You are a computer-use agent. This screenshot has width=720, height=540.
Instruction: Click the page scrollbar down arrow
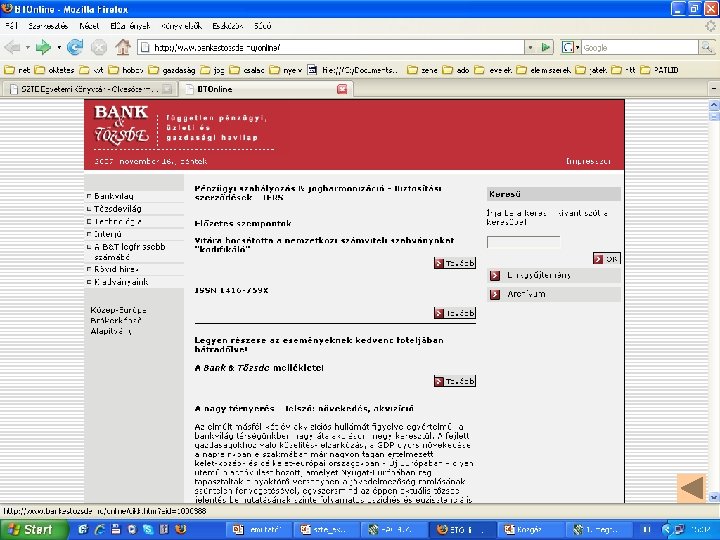pyautogui.click(x=714, y=497)
